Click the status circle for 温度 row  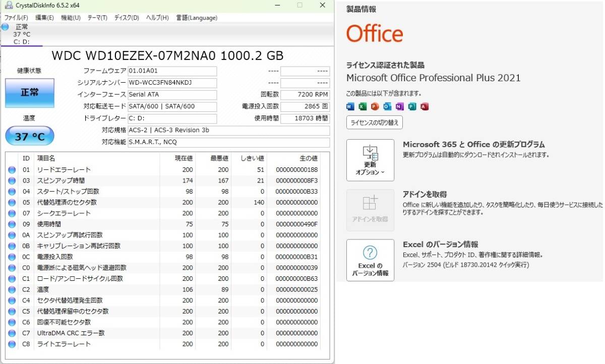point(12,289)
